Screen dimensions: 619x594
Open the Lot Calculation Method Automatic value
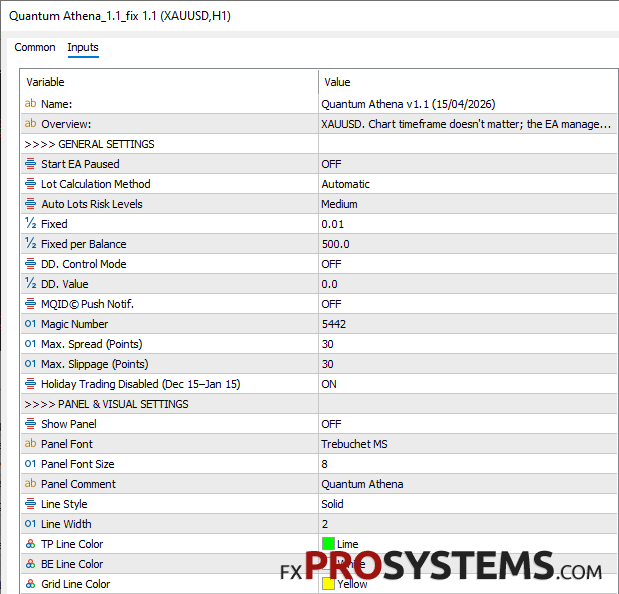468,184
